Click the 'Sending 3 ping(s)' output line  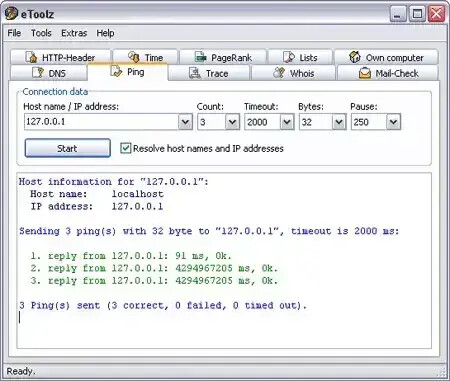point(209,231)
